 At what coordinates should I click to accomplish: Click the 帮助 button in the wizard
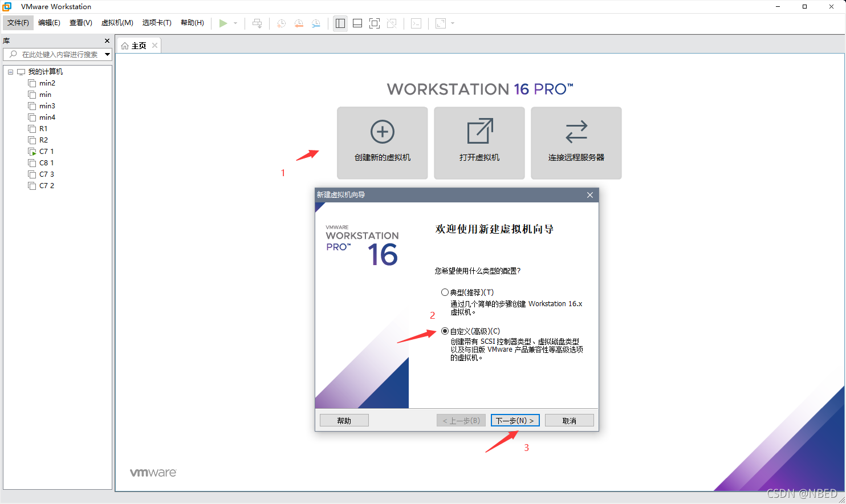coord(344,420)
